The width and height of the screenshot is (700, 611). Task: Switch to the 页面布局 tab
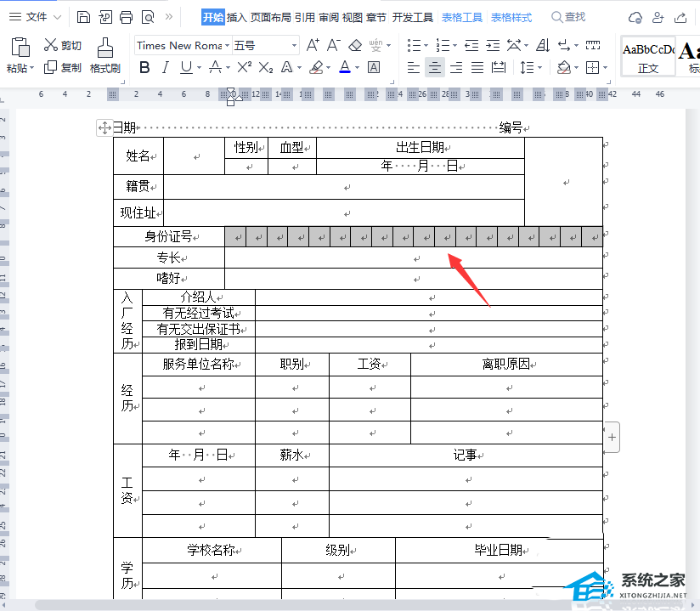271,17
